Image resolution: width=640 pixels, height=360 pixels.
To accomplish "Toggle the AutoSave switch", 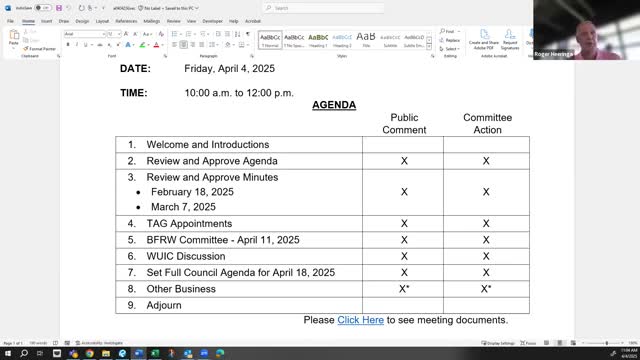I will pyautogui.click(x=43, y=8).
